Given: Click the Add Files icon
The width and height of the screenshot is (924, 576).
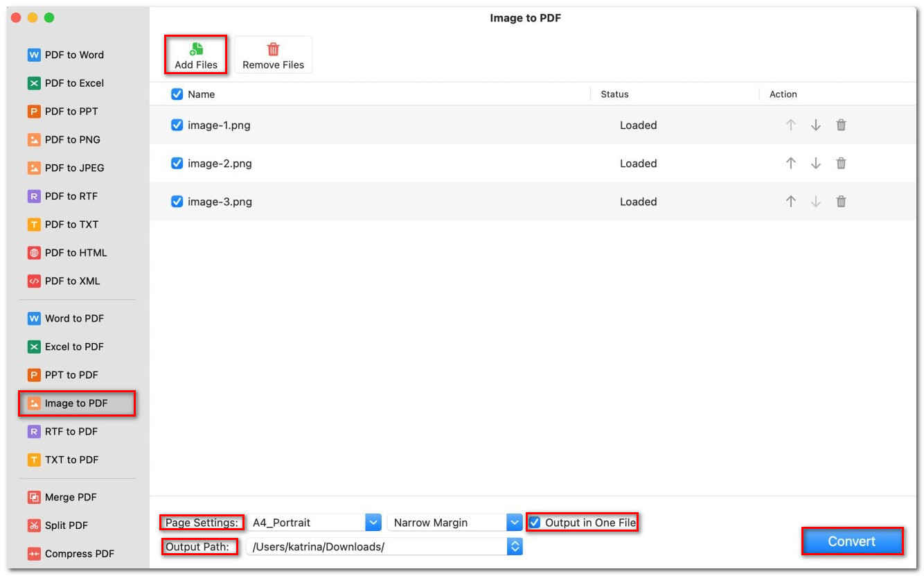Looking at the screenshot, I should click(197, 49).
